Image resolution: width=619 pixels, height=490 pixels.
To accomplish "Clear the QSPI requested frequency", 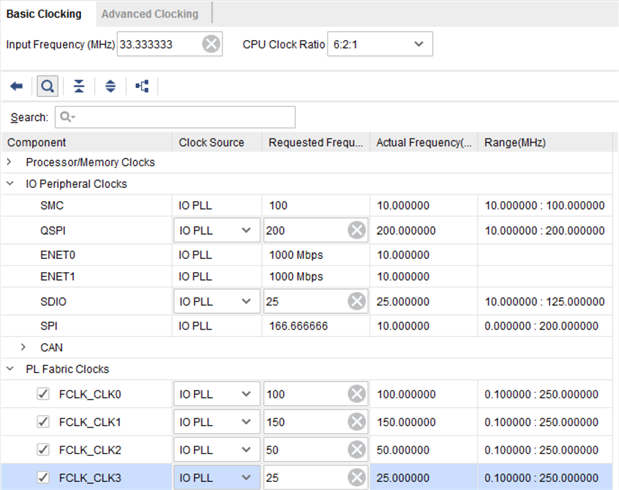I will click(x=357, y=230).
